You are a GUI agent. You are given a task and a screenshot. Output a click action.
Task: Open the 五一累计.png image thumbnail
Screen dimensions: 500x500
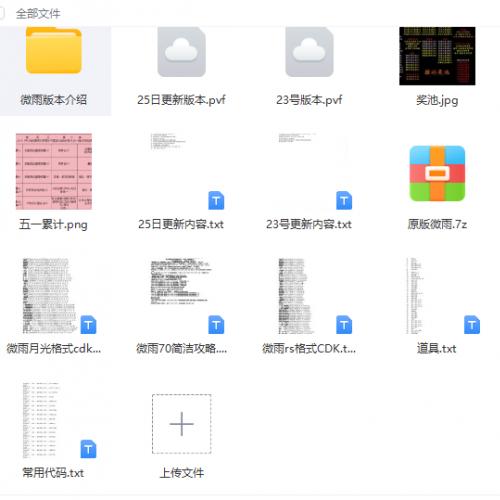54,171
